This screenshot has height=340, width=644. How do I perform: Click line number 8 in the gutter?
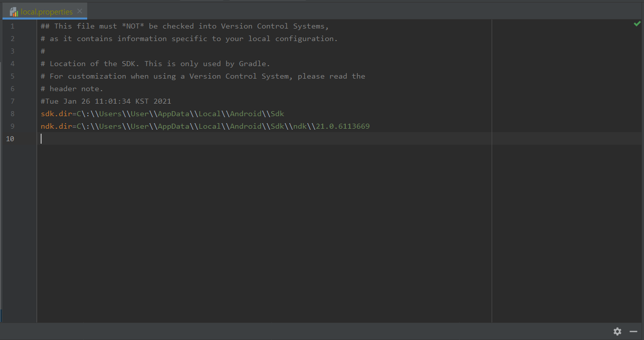click(12, 114)
